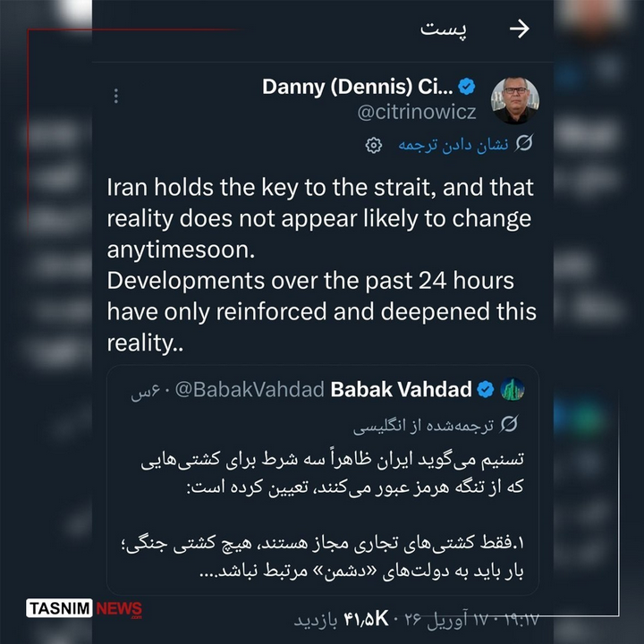Click the display name Danny (Dennis) Ci...

tap(358, 87)
